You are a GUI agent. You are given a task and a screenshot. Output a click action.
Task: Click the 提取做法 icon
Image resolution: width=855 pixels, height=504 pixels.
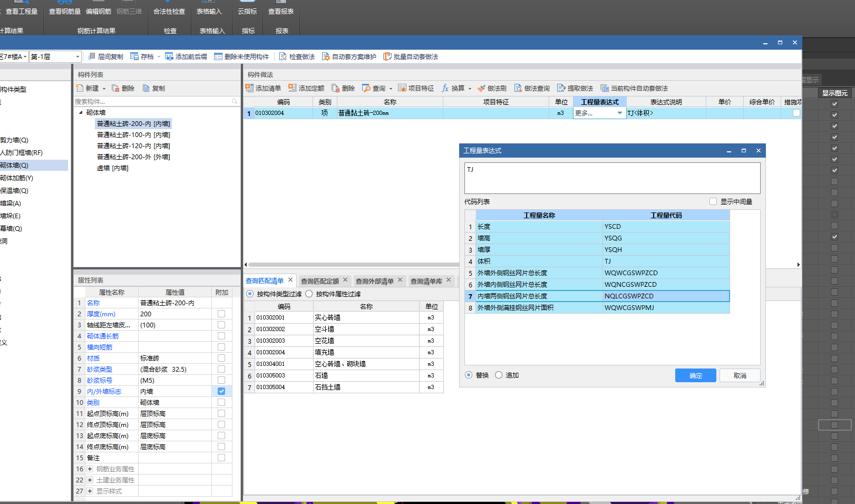[561, 88]
